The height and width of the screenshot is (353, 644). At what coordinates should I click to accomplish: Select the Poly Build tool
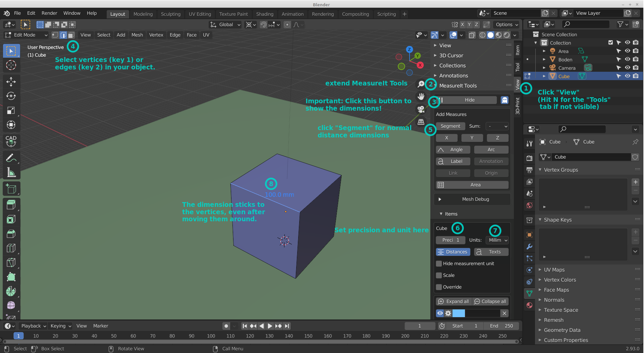[11, 277]
